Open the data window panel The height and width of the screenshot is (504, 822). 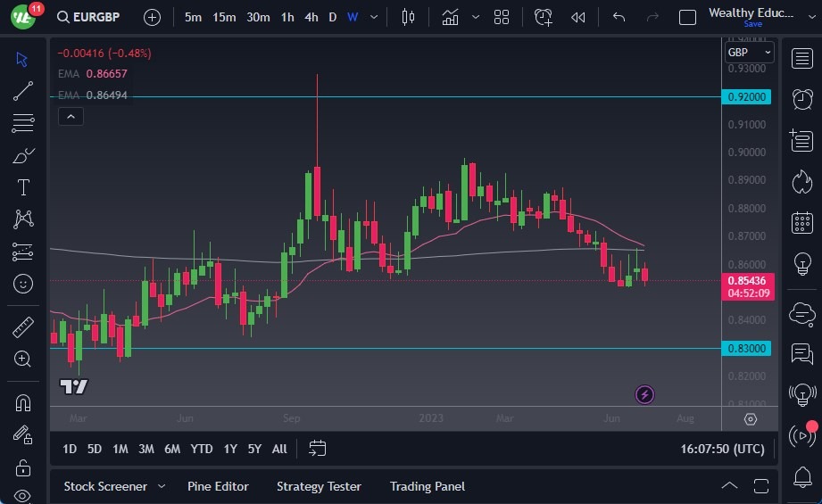tap(801, 140)
